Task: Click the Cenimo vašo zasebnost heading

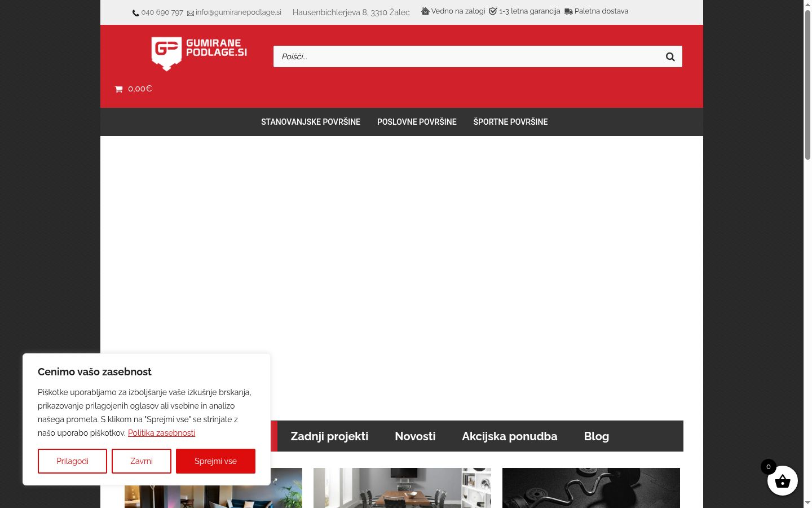Action: pos(95,372)
